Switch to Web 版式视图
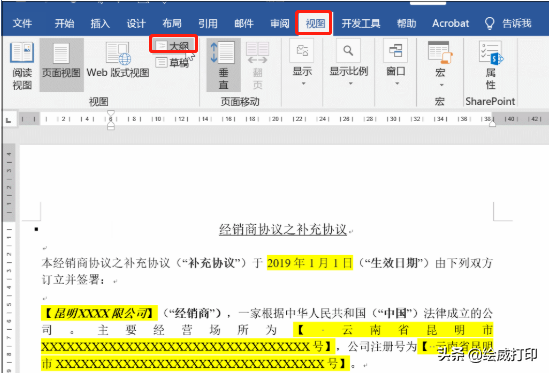Screen dimensions: 549x373 (x=118, y=60)
